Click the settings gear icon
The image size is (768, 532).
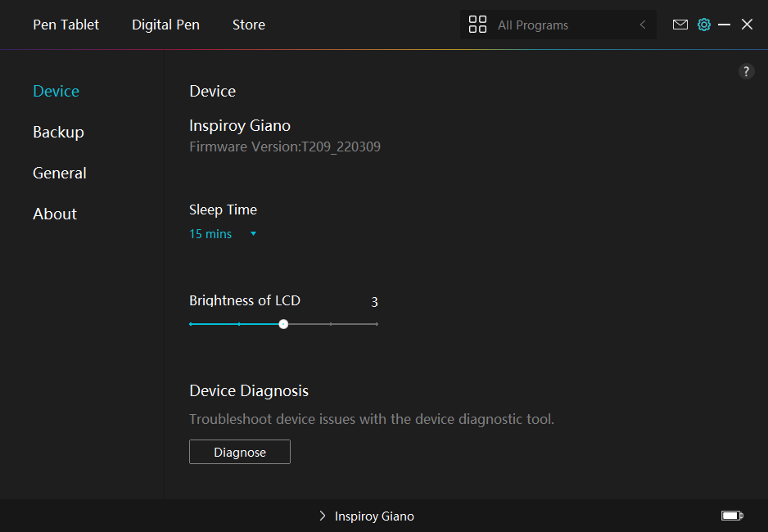click(x=703, y=25)
